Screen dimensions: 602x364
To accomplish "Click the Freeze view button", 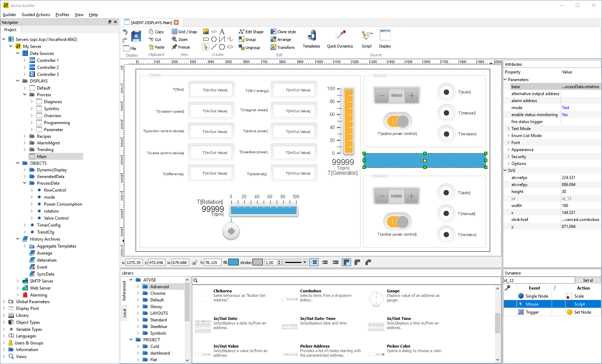I will 181,47.
